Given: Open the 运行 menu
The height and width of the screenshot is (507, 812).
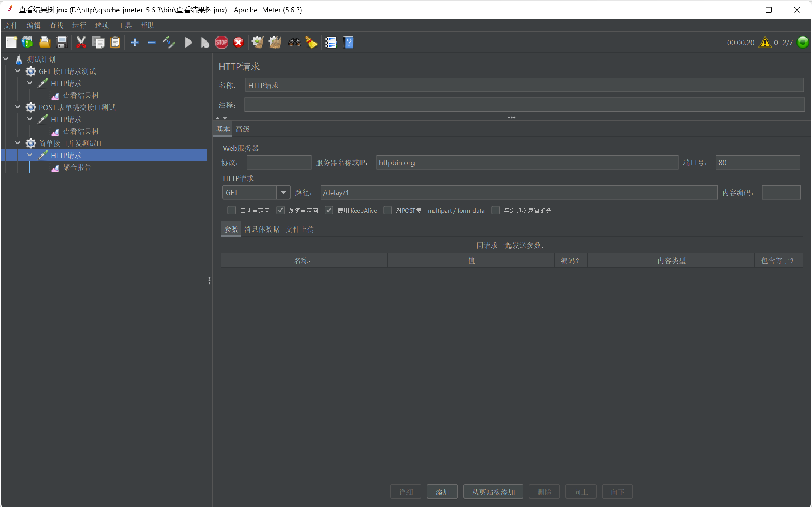Looking at the screenshot, I should tap(79, 25).
